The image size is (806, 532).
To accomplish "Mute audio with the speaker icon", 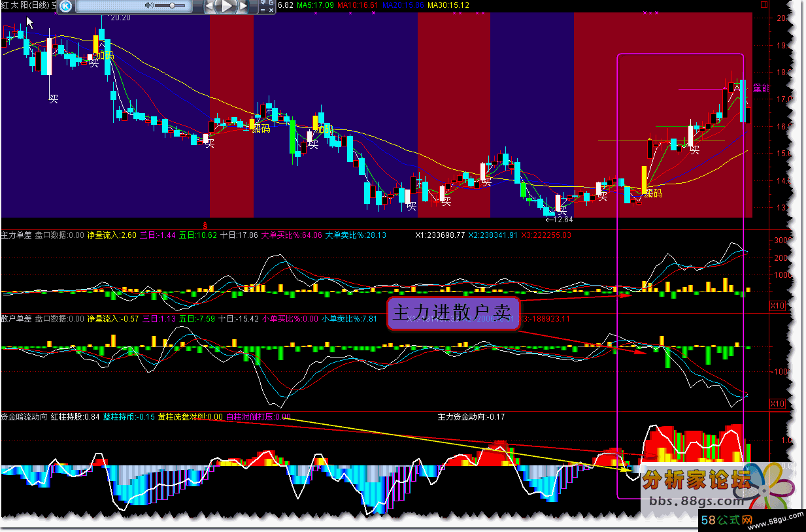I will pyautogui.click(x=149, y=5).
